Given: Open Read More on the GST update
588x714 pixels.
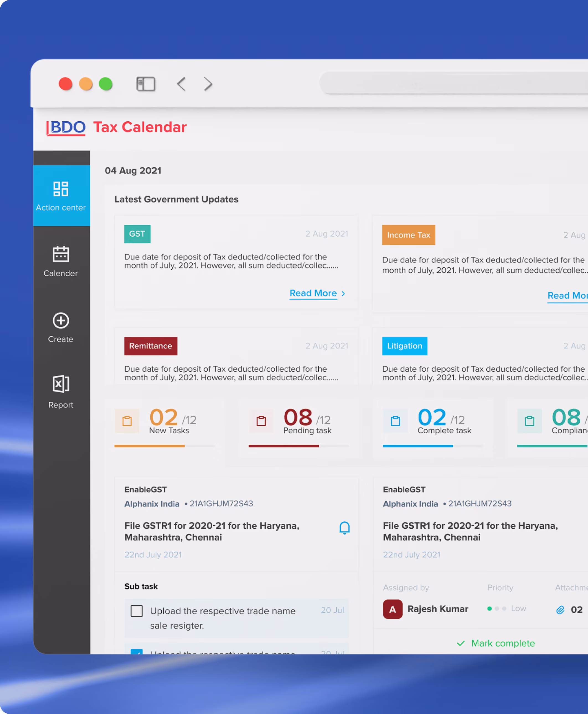Looking at the screenshot, I should 313,293.
